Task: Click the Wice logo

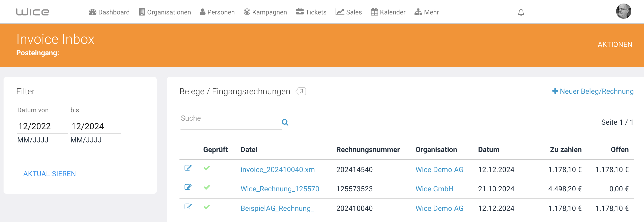Action: [32, 12]
